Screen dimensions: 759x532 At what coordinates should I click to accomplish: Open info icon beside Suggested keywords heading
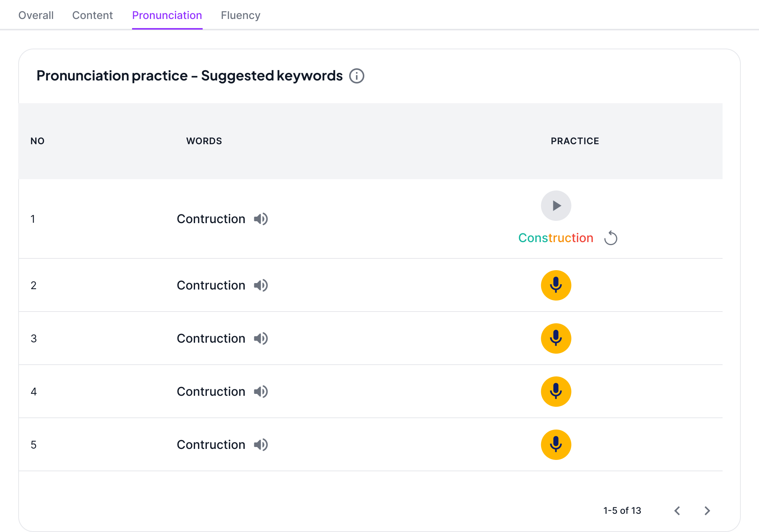[357, 76]
